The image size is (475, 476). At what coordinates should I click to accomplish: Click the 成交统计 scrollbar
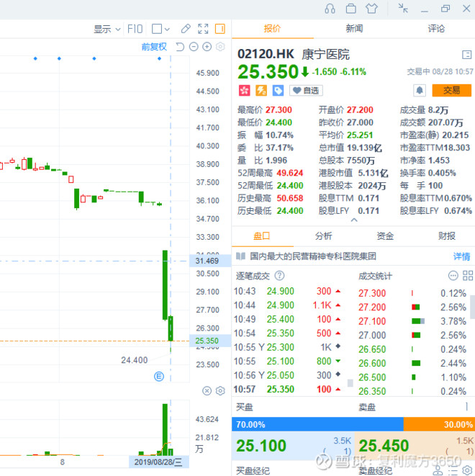tap(472, 307)
